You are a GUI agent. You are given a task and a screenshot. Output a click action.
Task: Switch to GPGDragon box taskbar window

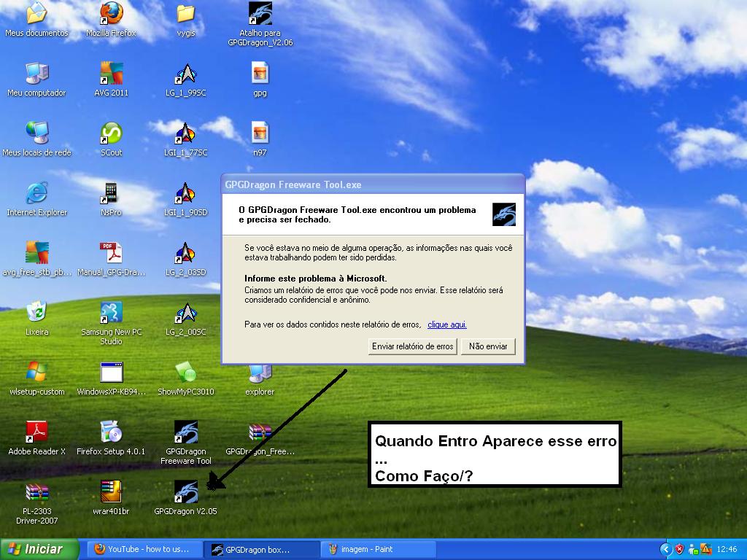[262, 550]
